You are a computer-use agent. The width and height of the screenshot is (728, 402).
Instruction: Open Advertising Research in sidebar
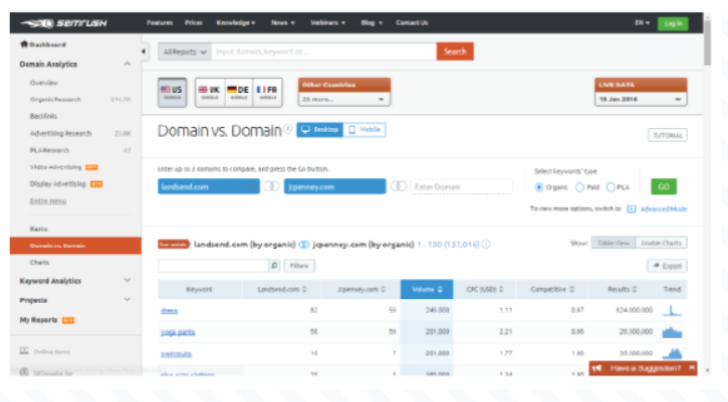point(60,133)
